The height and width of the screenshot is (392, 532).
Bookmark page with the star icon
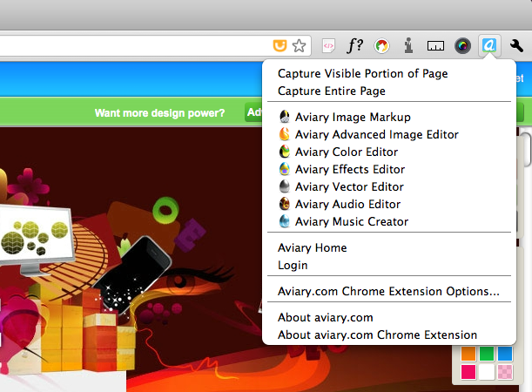[299, 45]
